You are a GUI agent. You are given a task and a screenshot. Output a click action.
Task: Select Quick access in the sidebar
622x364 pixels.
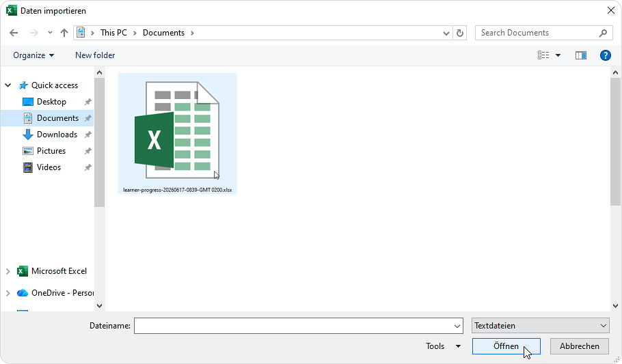coord(55,85)
